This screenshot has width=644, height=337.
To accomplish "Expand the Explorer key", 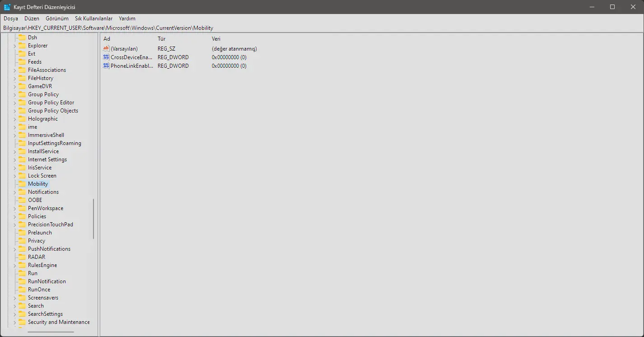I will click(14, 46).
